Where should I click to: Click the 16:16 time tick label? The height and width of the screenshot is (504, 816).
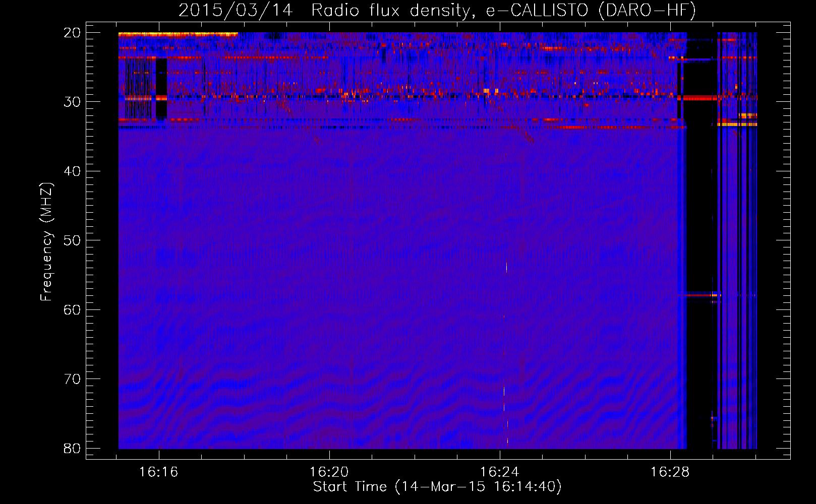coord(159,472)
